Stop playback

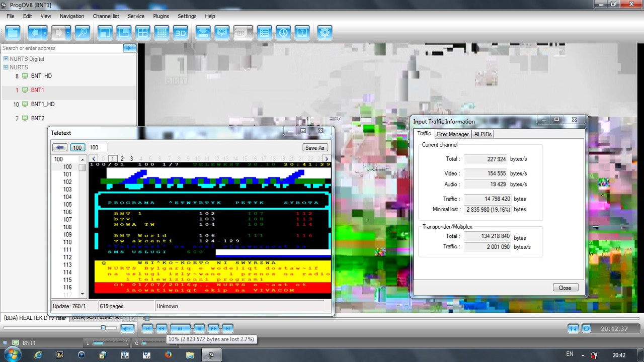(x=199, y=328)
